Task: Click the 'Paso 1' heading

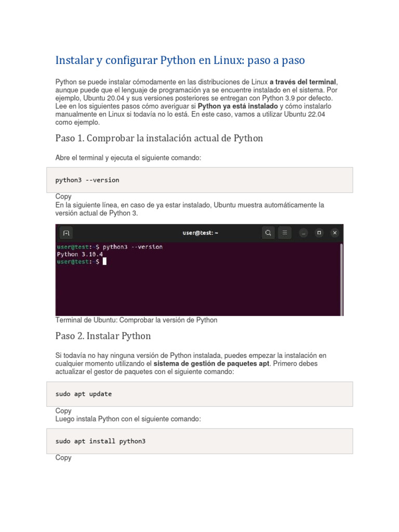Action: [x=159, y=138]
